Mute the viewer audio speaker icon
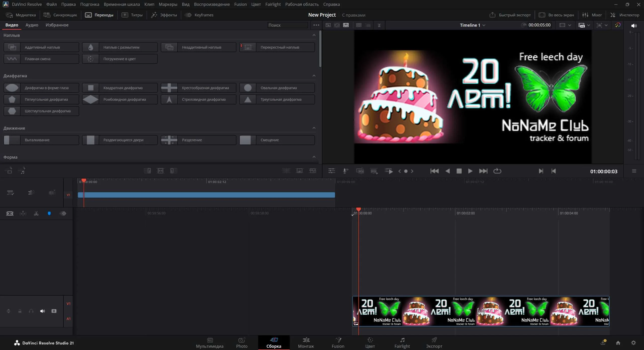This screenshot has width=644, height=350. pyautogui.click(x=634, y=26)
